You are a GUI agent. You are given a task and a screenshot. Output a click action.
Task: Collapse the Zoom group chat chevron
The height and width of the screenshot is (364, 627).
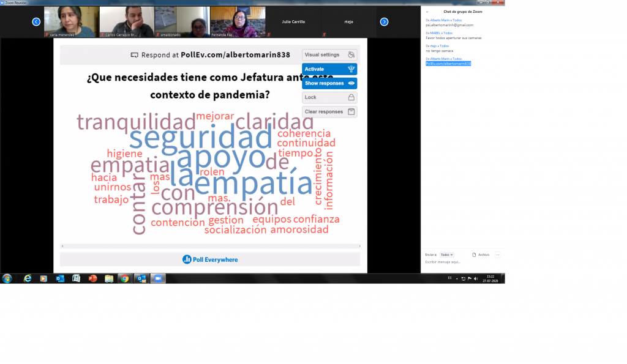coord(427,12)
